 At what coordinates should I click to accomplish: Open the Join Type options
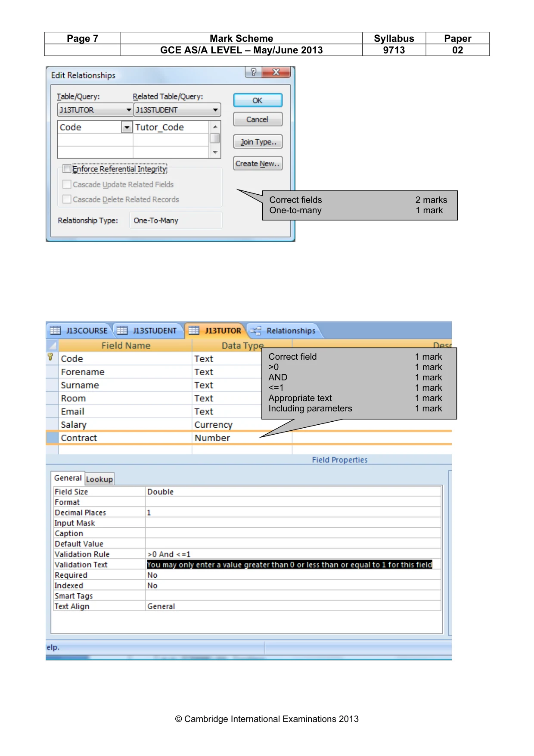[258, 142]
